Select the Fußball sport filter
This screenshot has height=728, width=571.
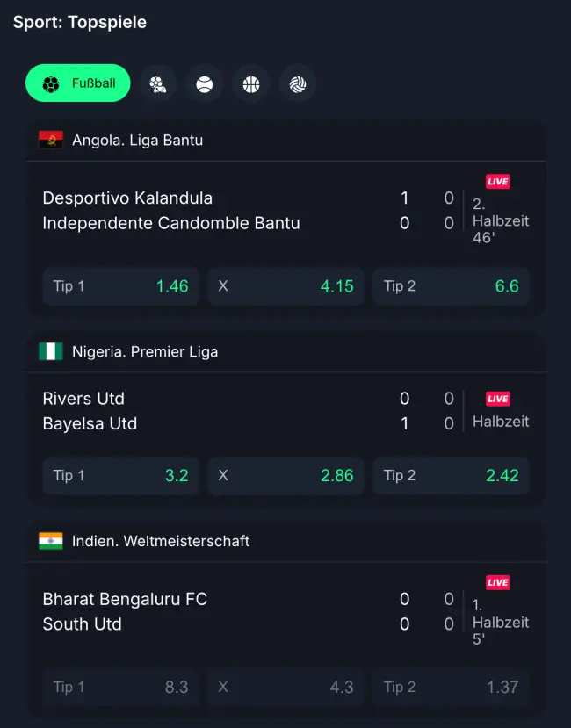[77, 83]
